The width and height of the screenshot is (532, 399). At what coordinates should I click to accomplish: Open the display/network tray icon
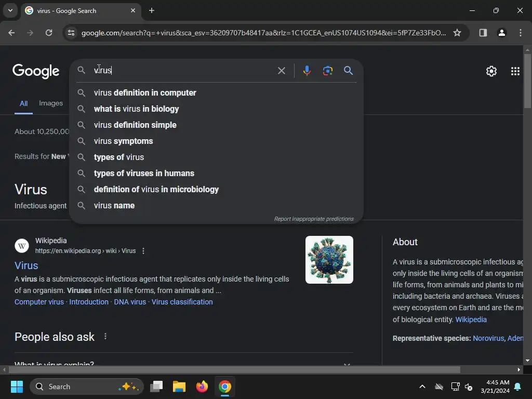click(455, 387)
